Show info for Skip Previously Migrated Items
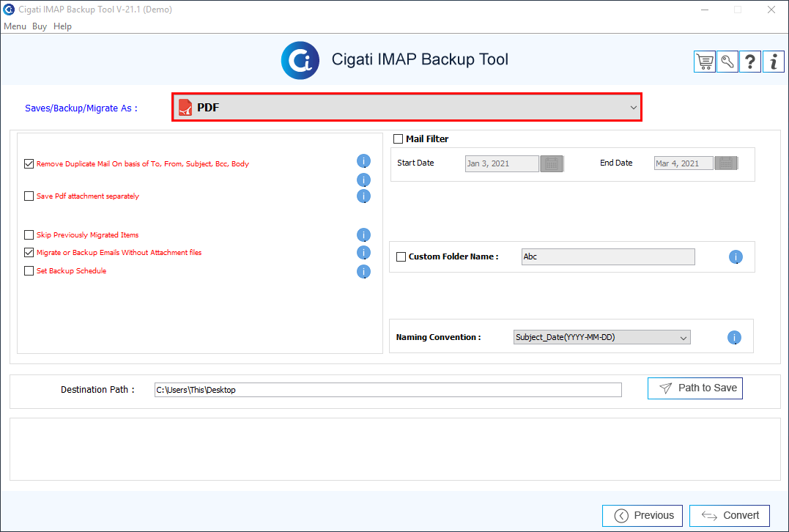 click(x=363, y=235)
